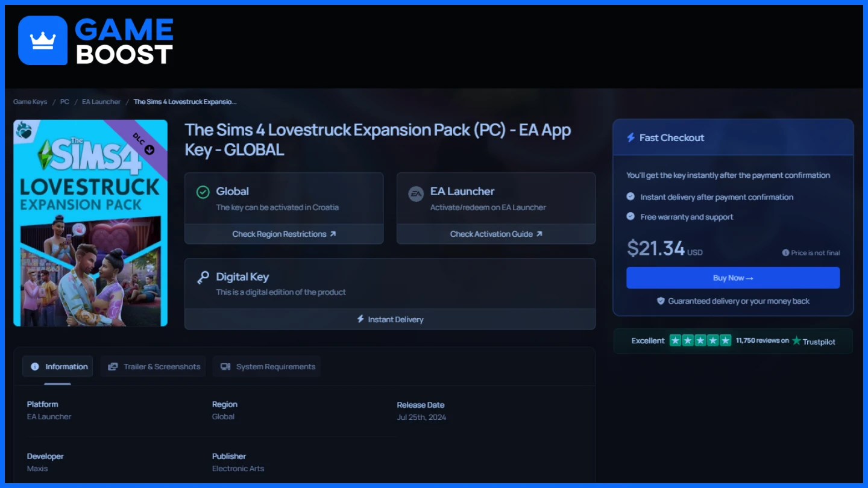
Task: Click the Instant Delivery lightning icon
Action: (x=360, y=319)
